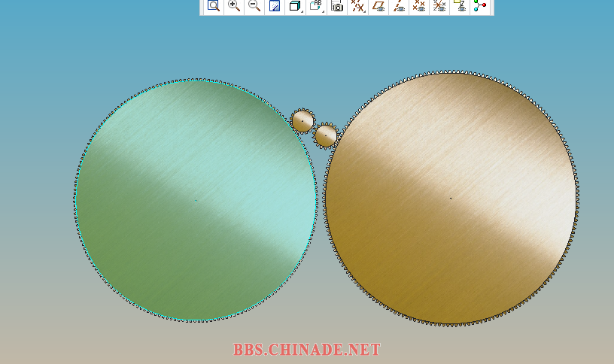
Task: Select the Zoom In tool
Action: pos(234,6)
